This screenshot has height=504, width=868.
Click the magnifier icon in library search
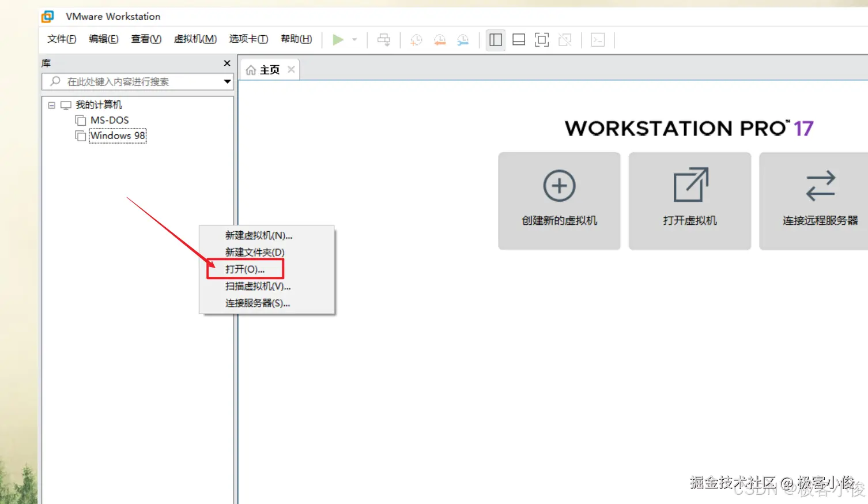pos(55,81)
